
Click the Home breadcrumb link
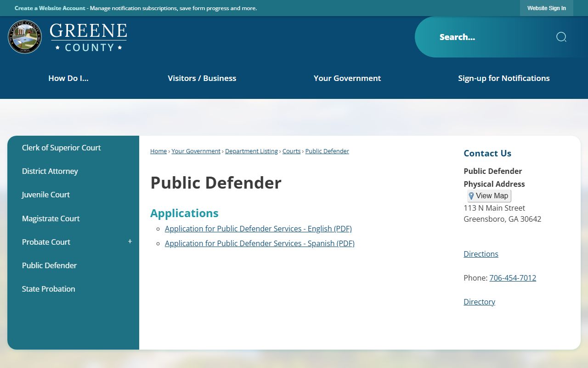pyautogui.click(x=158, y=151)
